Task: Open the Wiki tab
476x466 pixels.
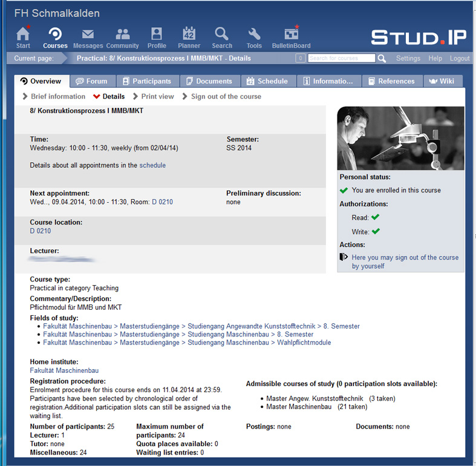Action: pos(443,81)
